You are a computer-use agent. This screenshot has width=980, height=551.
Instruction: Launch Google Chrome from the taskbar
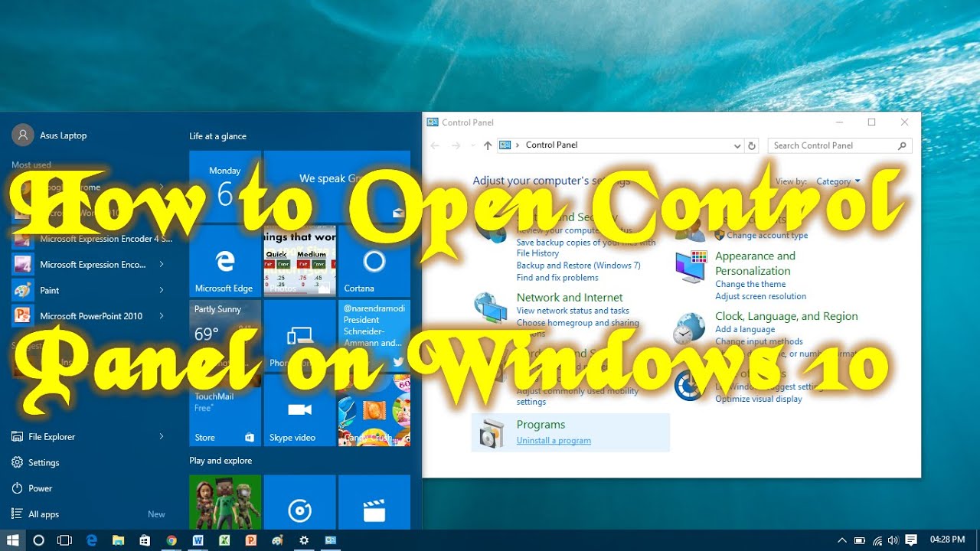[x=171, y=540]
